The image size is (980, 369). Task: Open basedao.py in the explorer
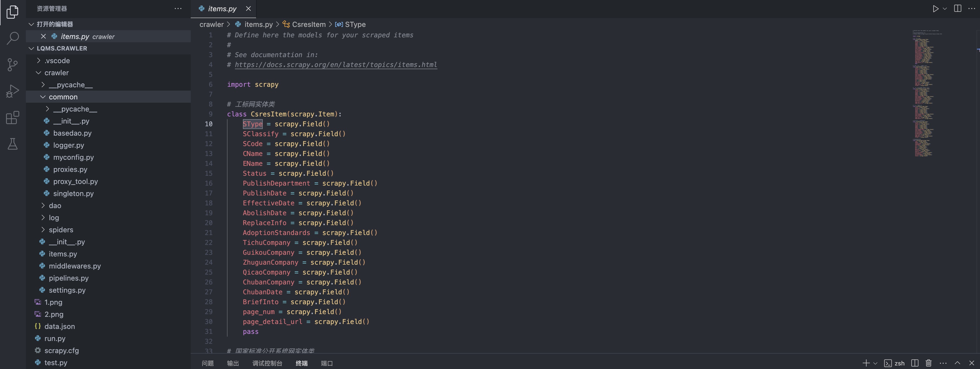coord(109,133)
